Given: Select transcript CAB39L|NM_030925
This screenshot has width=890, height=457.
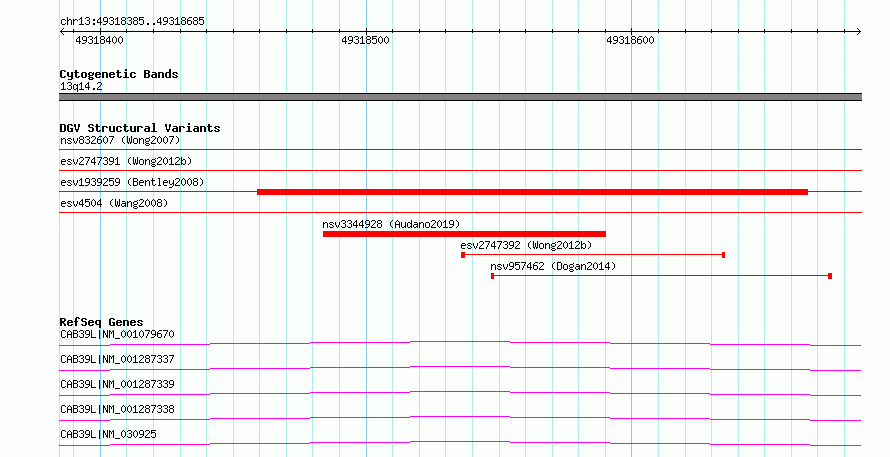Looking at the screenshot, I should point(108,434).
